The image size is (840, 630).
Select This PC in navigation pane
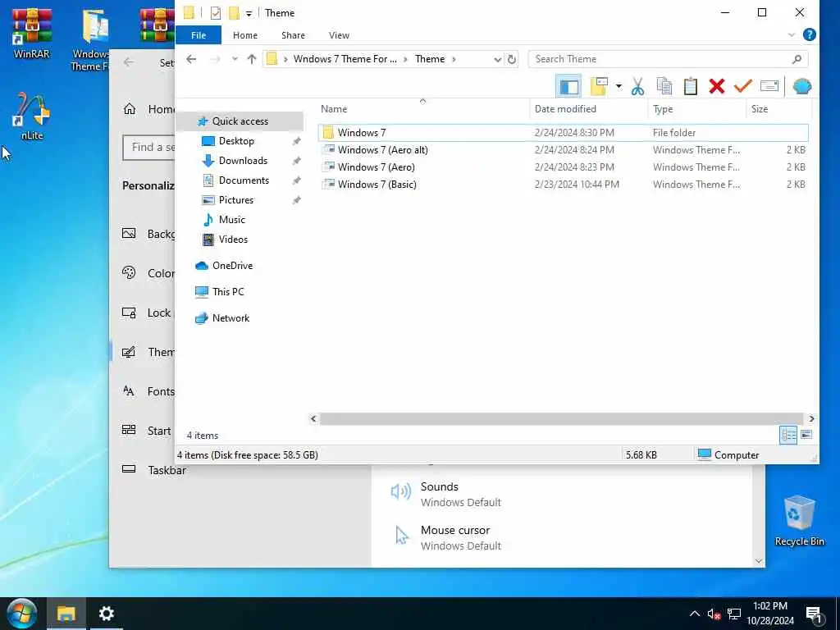pyautogui.click(x=228, y=292)
